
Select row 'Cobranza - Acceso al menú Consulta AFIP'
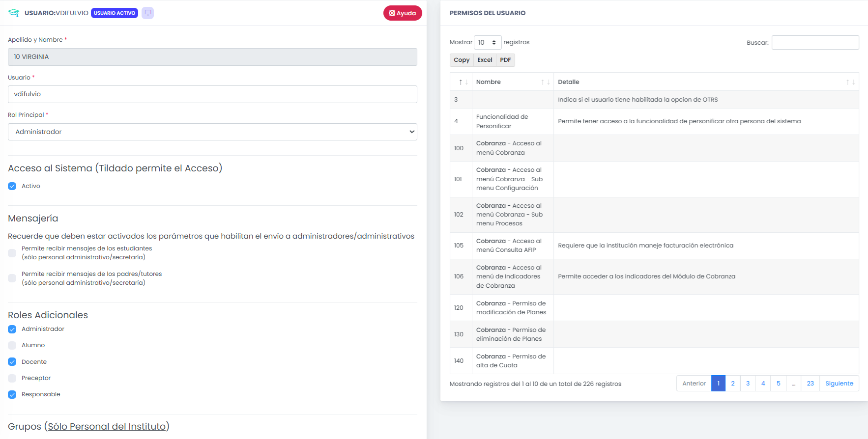[x=654, y=246]
